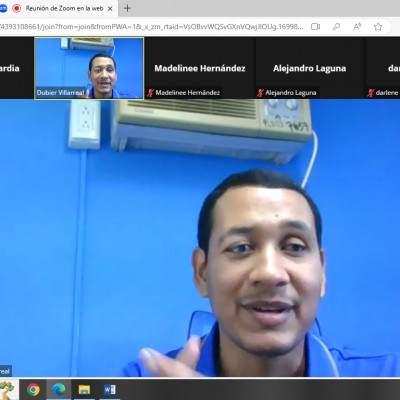The height and width of the screenshot is (400, 400).
Task: Select Madelinee Hernández participant tile
Action: tap(200, 68)
